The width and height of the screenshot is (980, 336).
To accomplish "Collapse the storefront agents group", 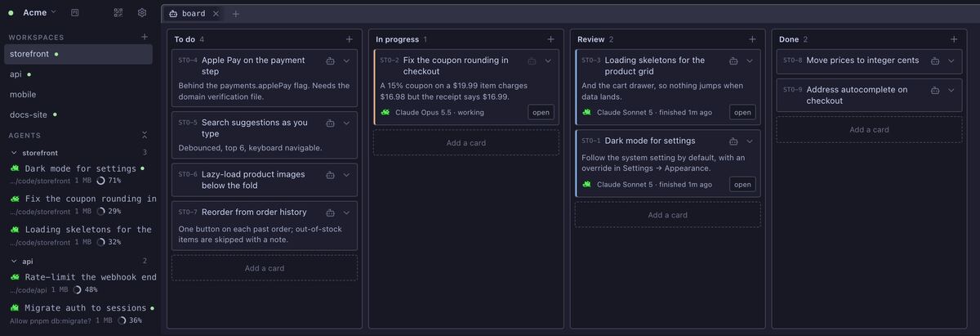I will tap(14, 153).
